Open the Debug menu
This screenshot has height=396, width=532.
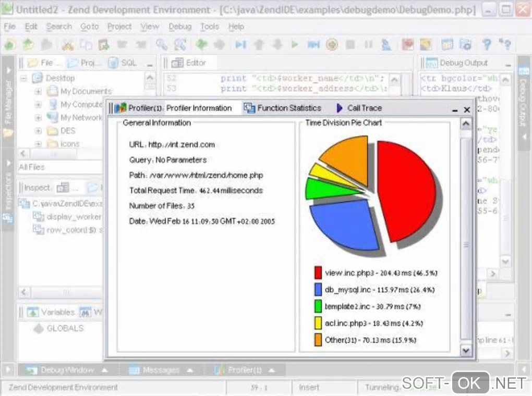[x=180, y=27]
